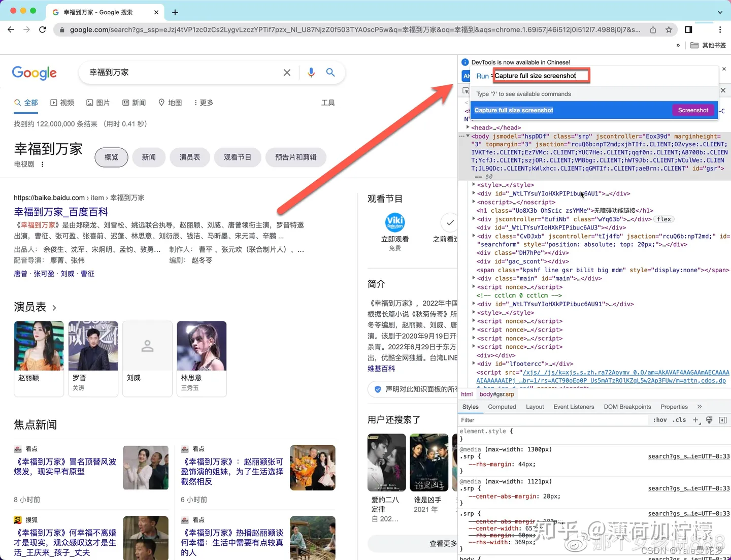Click the flex badge in the Elements tree

[664, 219]
